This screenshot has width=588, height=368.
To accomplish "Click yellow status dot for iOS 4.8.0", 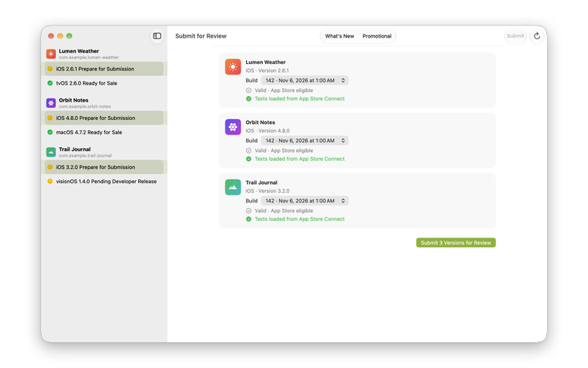I will [50, 118].
